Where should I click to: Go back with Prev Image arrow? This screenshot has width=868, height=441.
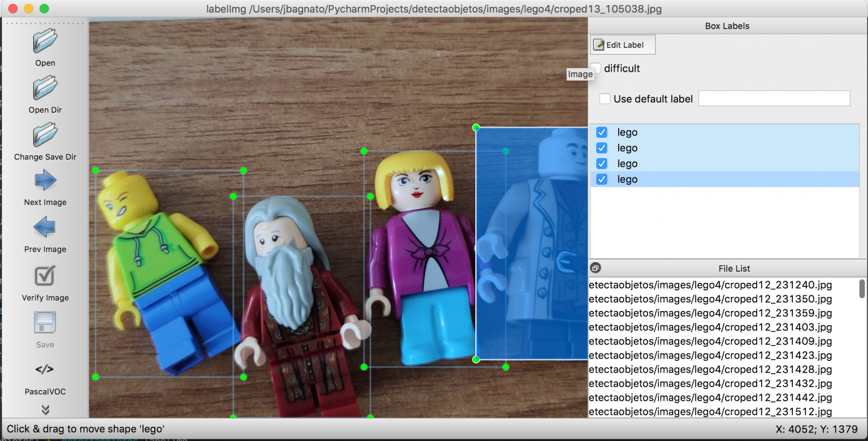coord(45,228)
